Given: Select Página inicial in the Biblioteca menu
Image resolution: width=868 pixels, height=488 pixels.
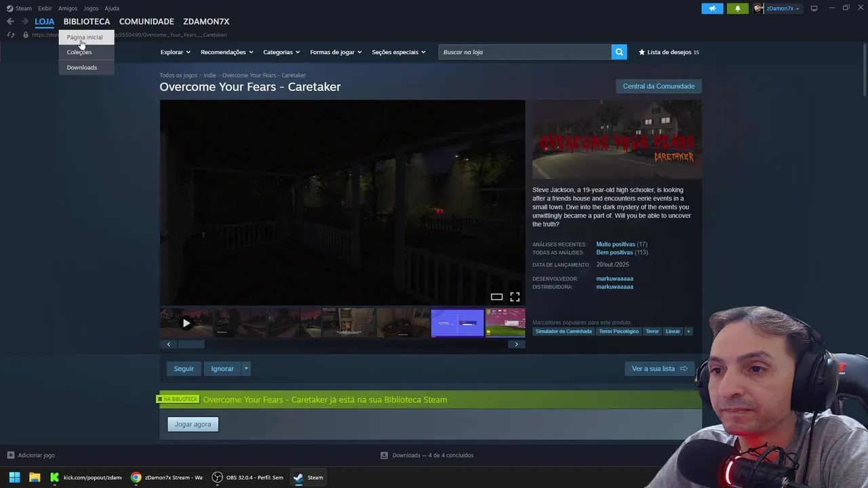Looking at the screenshot, I should point(86,37).
